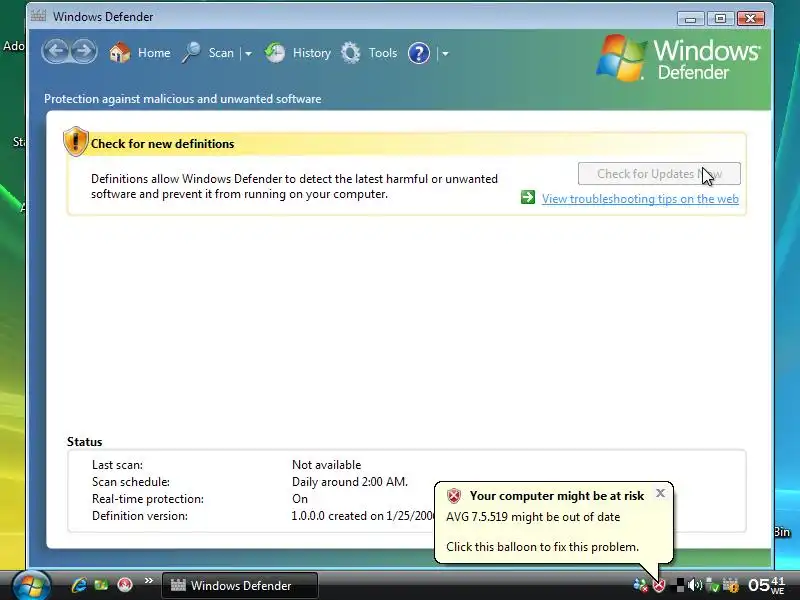
Task: Select Windows Defender taskbar button
Action: pyautogui.click(x=240, y=585)
